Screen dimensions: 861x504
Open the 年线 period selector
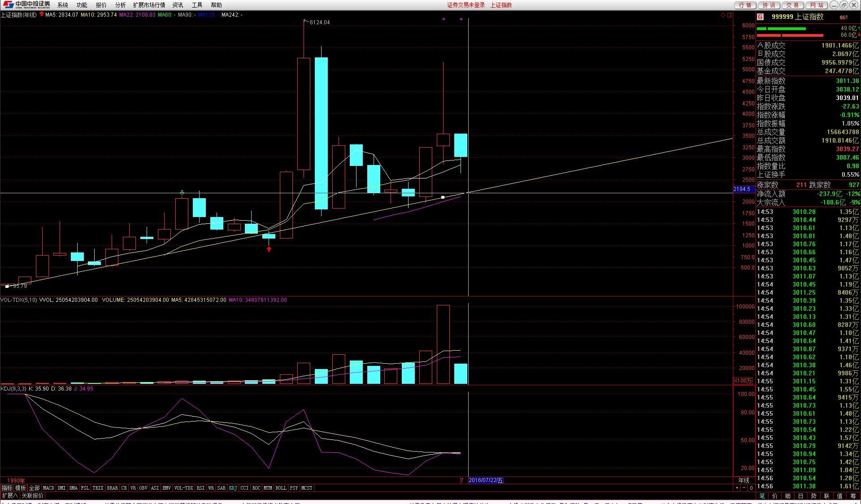pyautogui.click(x=744, y=480)
